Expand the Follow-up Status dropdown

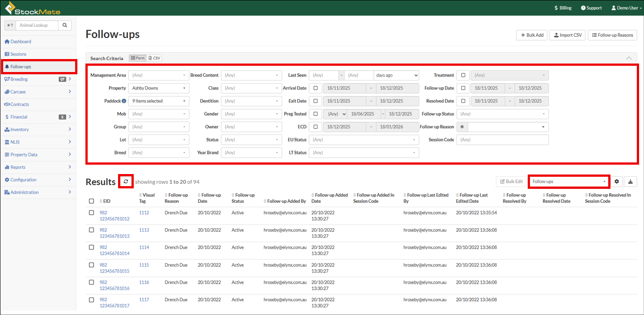click(502, 114)
